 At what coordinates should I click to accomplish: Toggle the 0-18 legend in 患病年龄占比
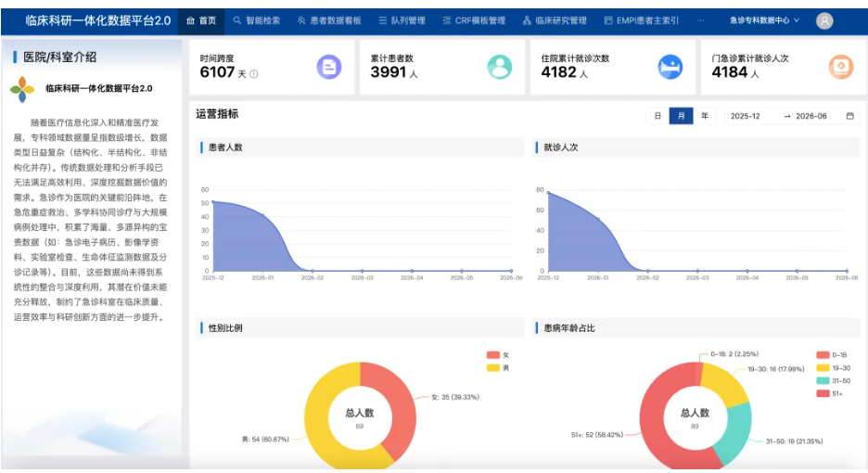coord(832,355)
